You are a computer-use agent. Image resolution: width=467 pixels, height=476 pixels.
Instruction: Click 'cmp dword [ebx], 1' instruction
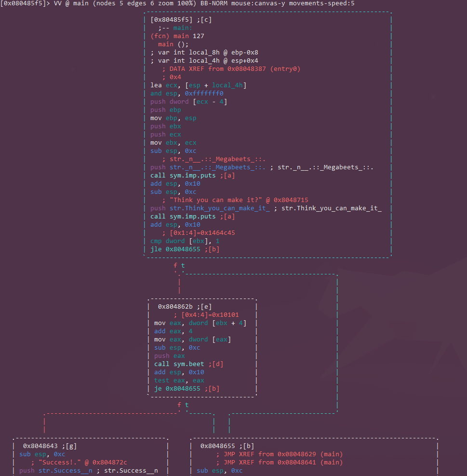[x=185, y=241]
